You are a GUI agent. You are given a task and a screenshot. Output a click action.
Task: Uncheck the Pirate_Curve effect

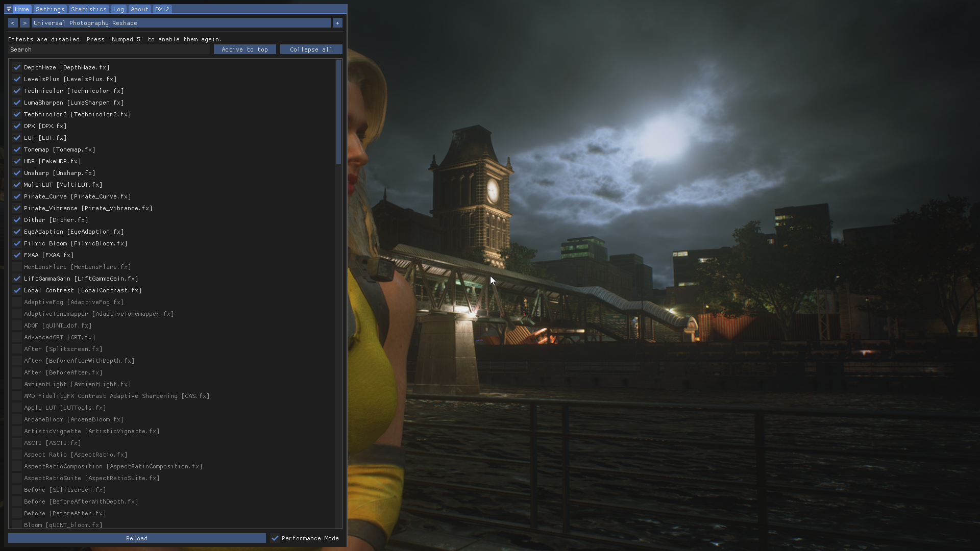pyautogui.click(x=17, y=196)
